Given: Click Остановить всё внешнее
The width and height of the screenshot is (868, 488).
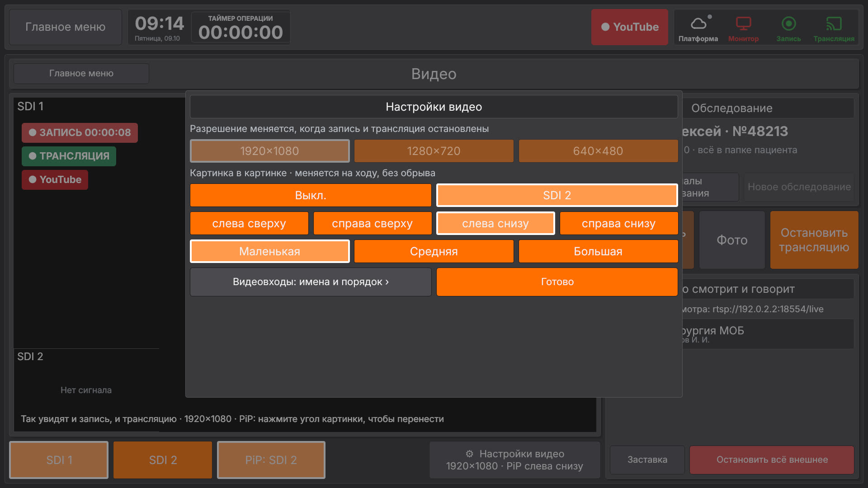Looking at the screenshot, I should pos(772,460).
